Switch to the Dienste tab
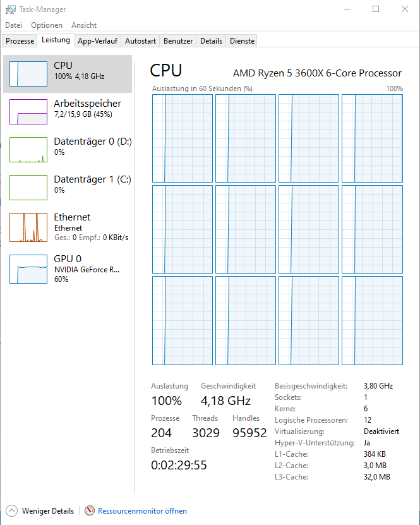The height and width of the screenshot is (525, 420). tap(242, 41)
